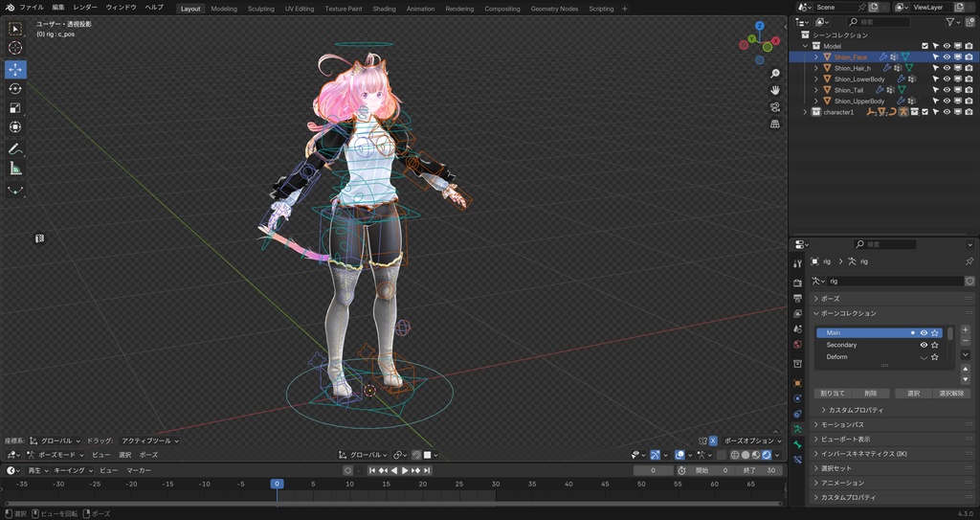The image size is (980, 520).
Task: Expand the character1 collection
Action: 805,112
